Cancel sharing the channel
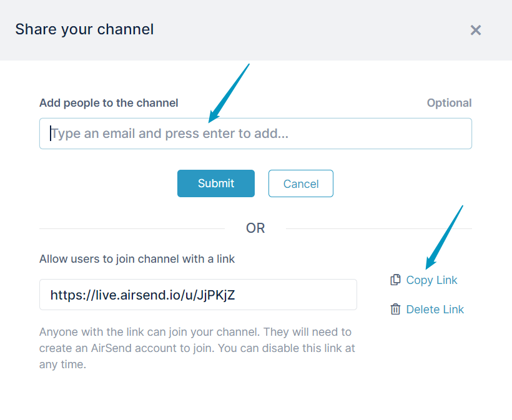Viewport: 512px width, 420px height. (301, 183)
